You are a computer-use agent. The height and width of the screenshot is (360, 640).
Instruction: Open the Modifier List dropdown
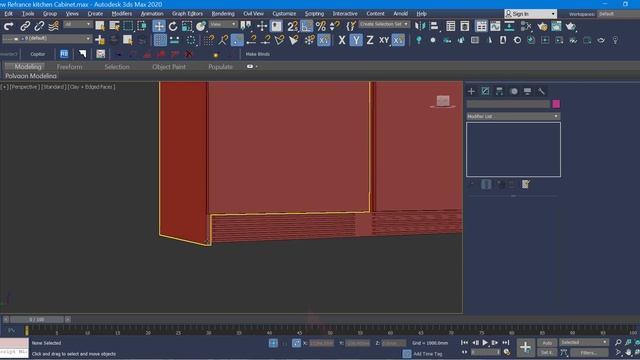pyautogui.click(x=513, y=116)
